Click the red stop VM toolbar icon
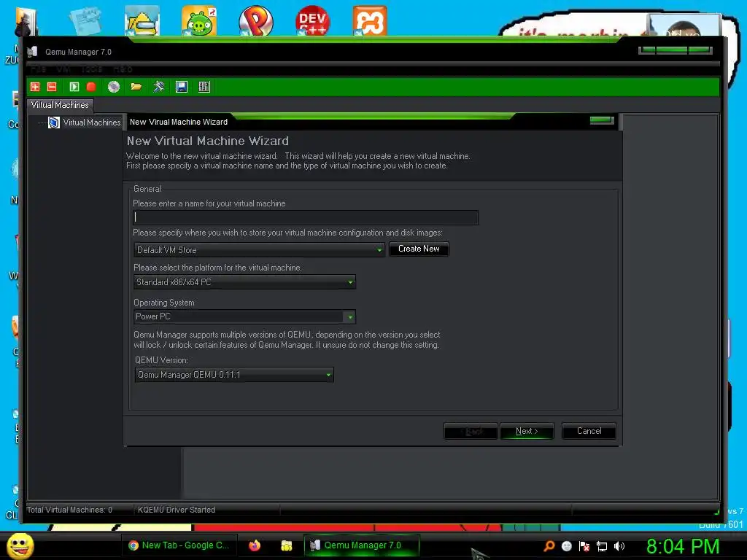747x560 pixels. (x=91, y=87)
